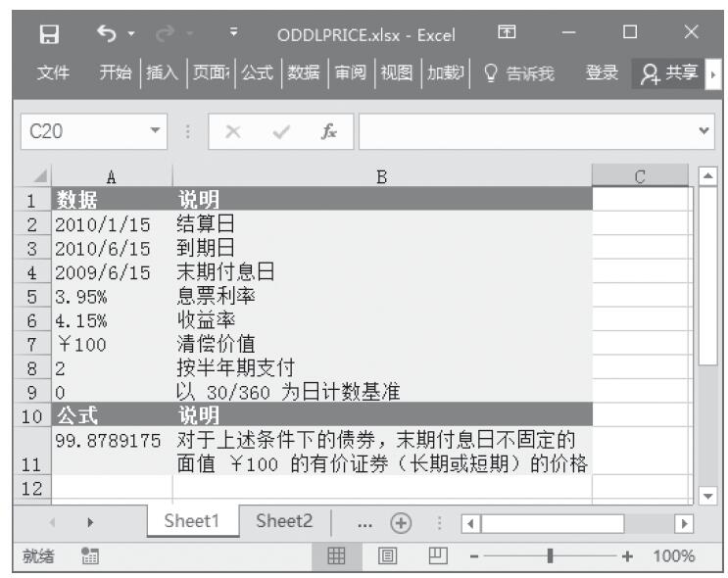The height and width of the screenshot is (578, 728).
Task: Select cell A11 containing 99.8789175
Action: pos(110,450)
